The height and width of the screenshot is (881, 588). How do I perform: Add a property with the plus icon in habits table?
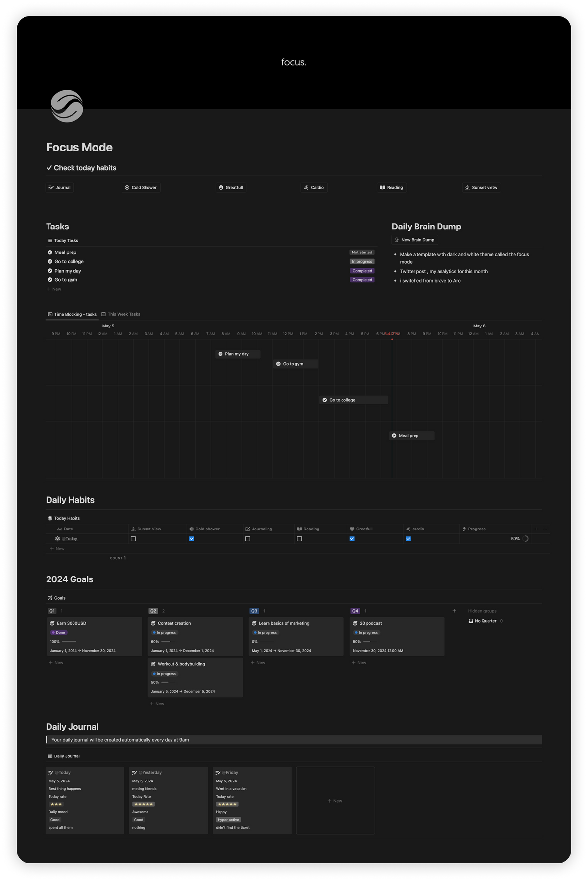point(536,529)
